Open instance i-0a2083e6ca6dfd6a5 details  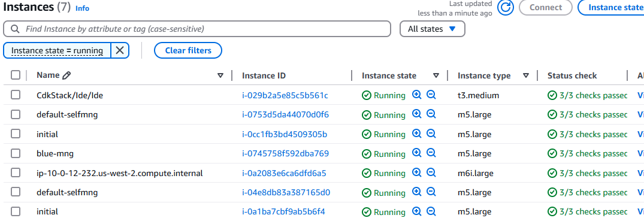(284, 173)
